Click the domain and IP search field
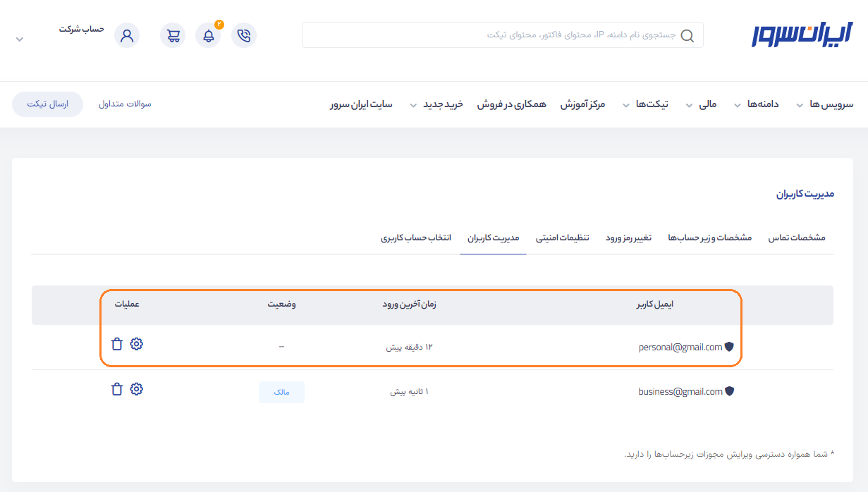This screenshot has width=868, height=492. pyautogui.click(x=494, y=35)
